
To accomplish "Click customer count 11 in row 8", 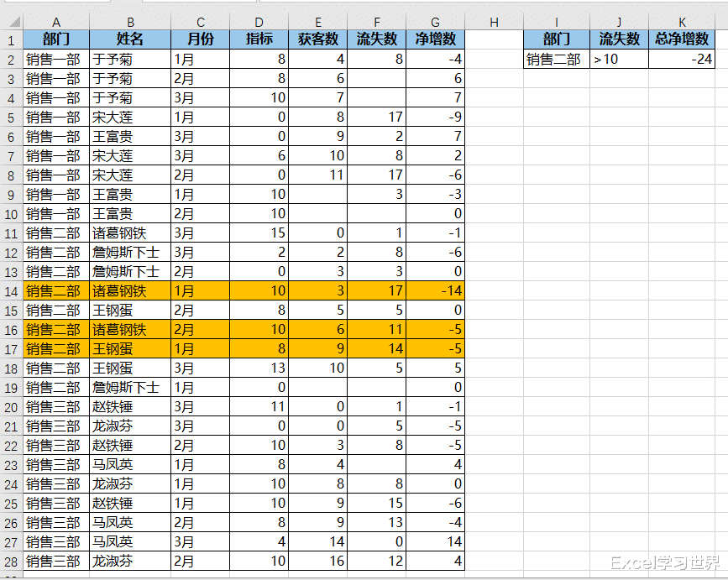I will [x=318, y=175].
